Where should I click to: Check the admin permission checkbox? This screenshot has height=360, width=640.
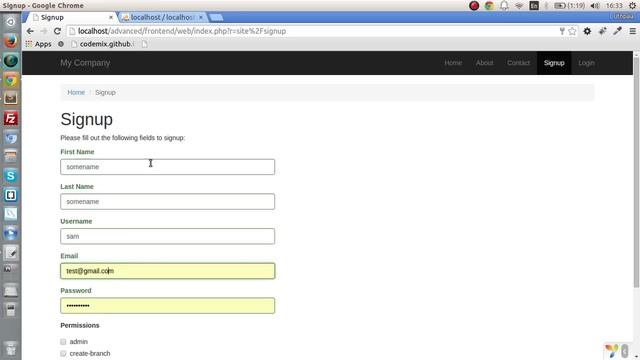click(x=63, y=342)
